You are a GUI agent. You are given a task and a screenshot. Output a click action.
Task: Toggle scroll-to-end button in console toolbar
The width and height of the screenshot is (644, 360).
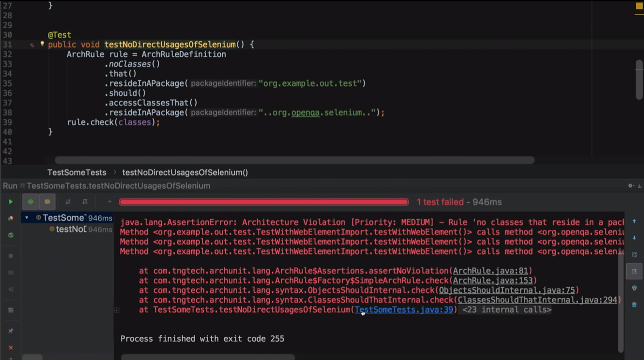(x=634, y=271)
